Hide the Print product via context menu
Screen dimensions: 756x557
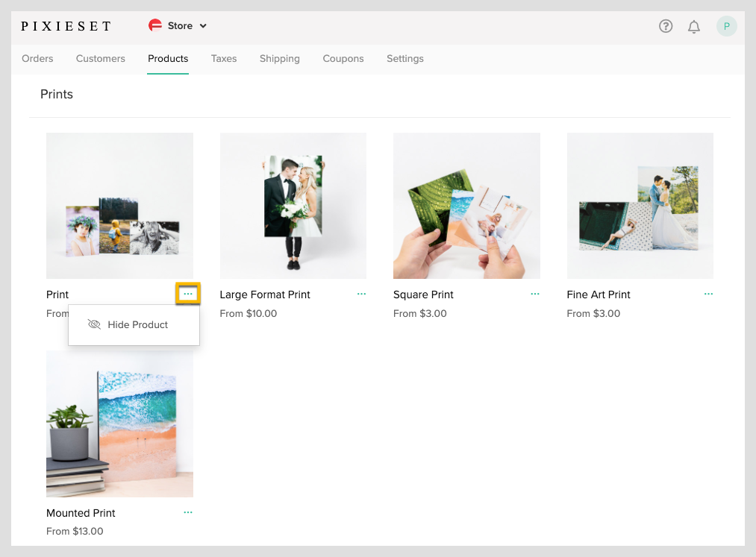[137, 324]
